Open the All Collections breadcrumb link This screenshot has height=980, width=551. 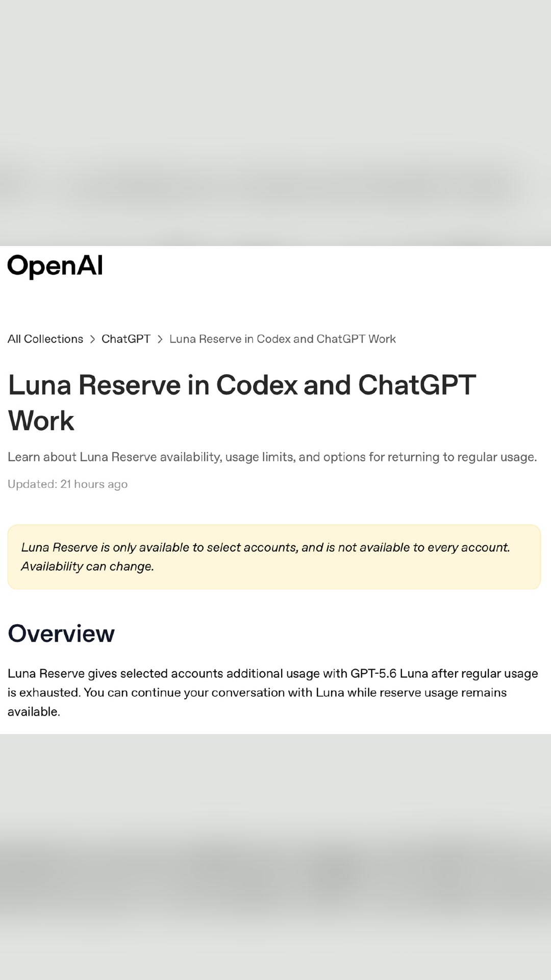[45, 339]
